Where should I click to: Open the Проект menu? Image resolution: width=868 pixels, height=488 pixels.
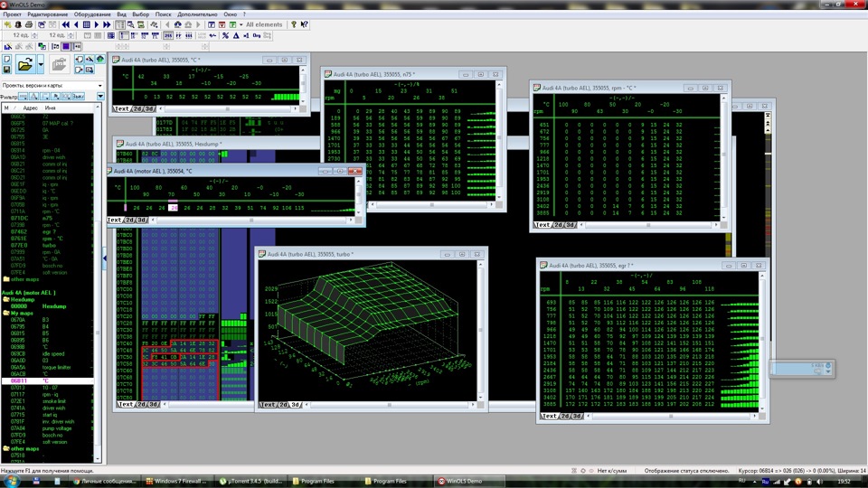tap(12, 14)
